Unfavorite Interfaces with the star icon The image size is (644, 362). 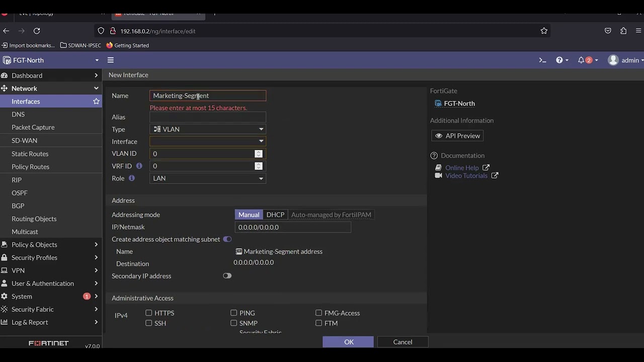tap(96, 102)
